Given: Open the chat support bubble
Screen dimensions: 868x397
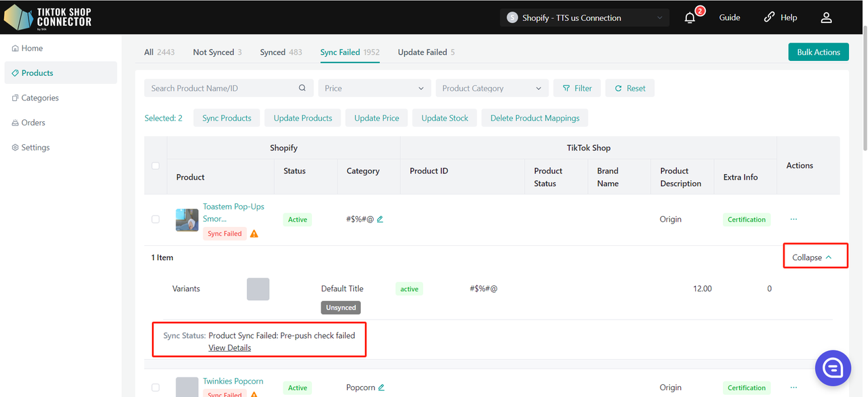Looking at the screenshot, I should coord(833,368).
